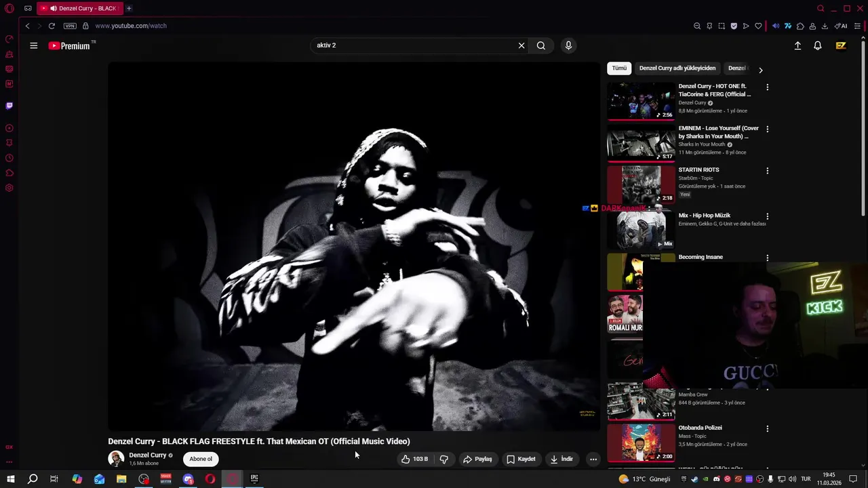
Task: Open Opera main menu logo
Action: point(9,9)
